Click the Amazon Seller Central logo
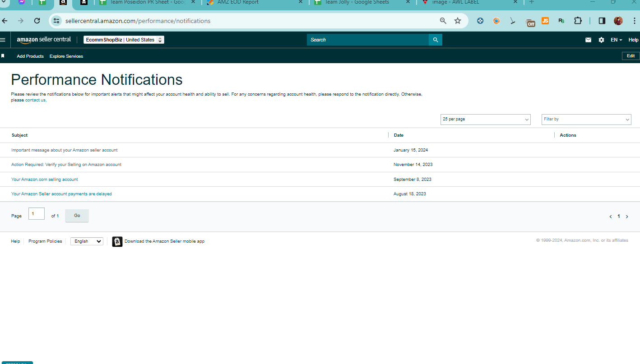This screenshot has height=364, width=640. click(x=44, y=40)
